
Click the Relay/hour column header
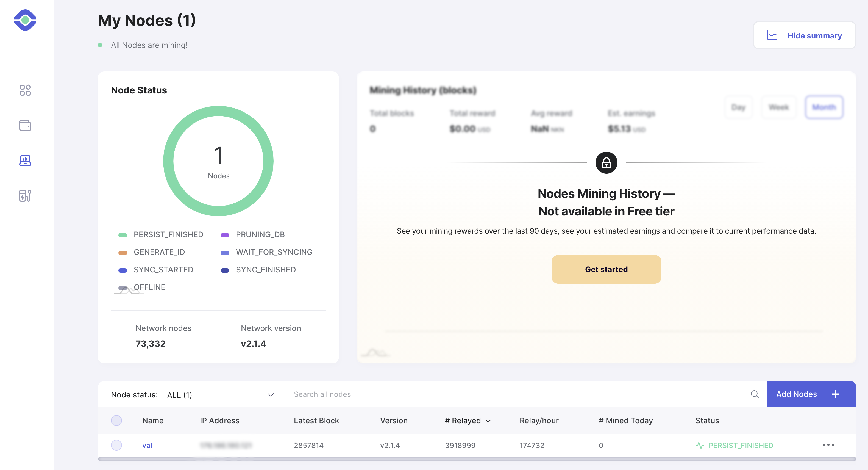539,421
